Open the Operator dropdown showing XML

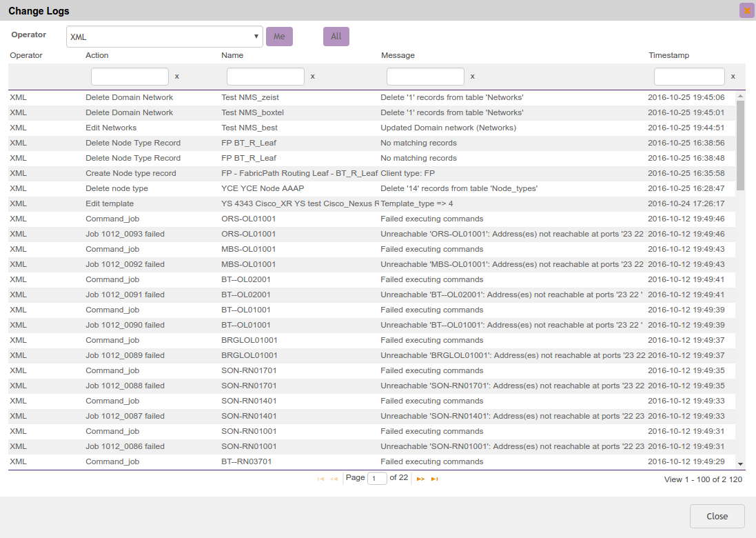click(164, 37)
